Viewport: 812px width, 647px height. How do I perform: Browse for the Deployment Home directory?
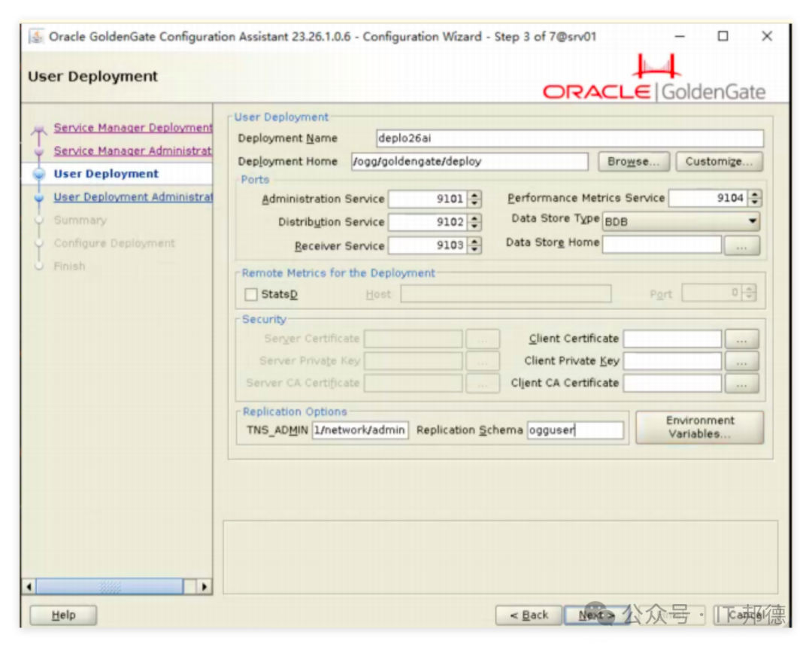coord(634,162)
